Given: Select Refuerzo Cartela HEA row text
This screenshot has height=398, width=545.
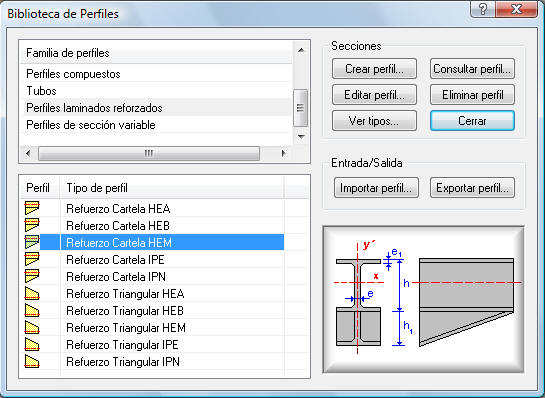Looking at the screenshot, I should tap(118, 209).
